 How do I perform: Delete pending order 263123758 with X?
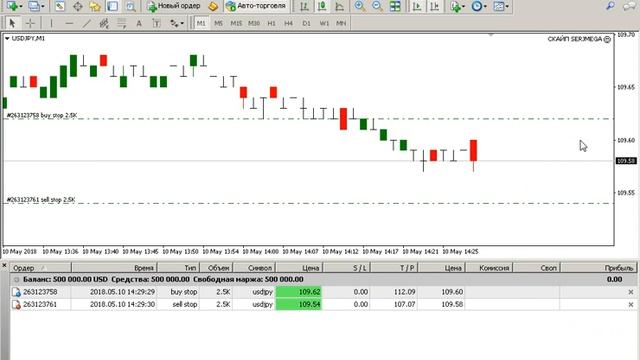[631, 292]
